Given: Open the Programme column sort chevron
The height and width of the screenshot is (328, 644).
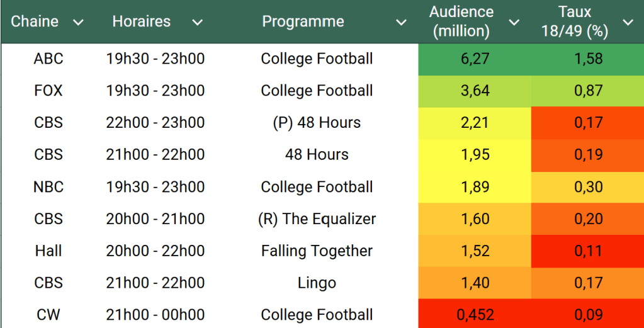Looking at the screenshot, I should (x=401, y=23).
